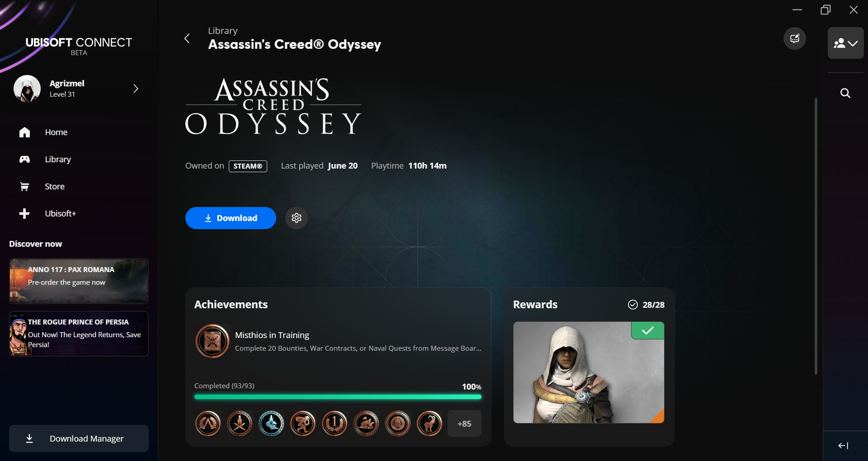Open the Store menu item
This screenshot has width=868, height=461.
coord(55,186)
